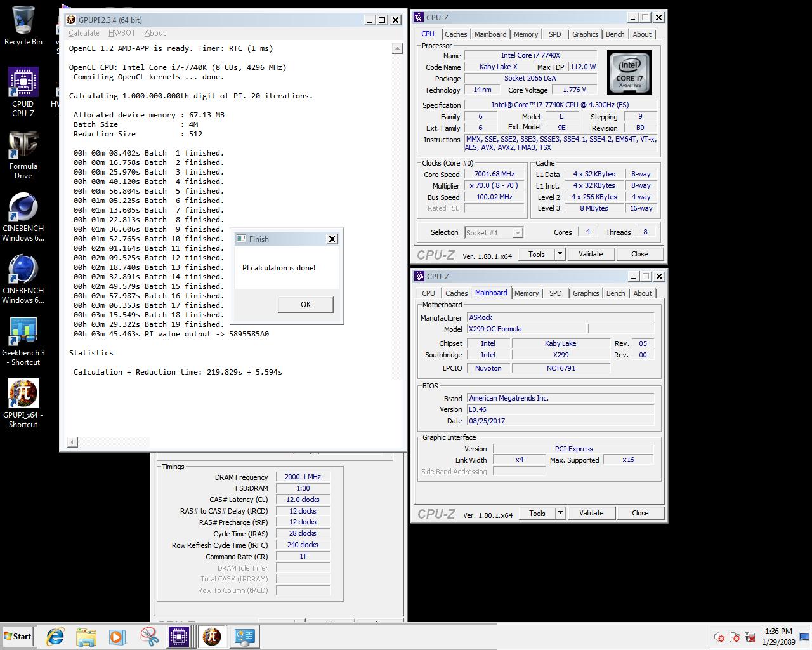Click GPUPI vertical scrollbar up arrow
This screenshot has height=650, width=812.
[x=397, y=48]
